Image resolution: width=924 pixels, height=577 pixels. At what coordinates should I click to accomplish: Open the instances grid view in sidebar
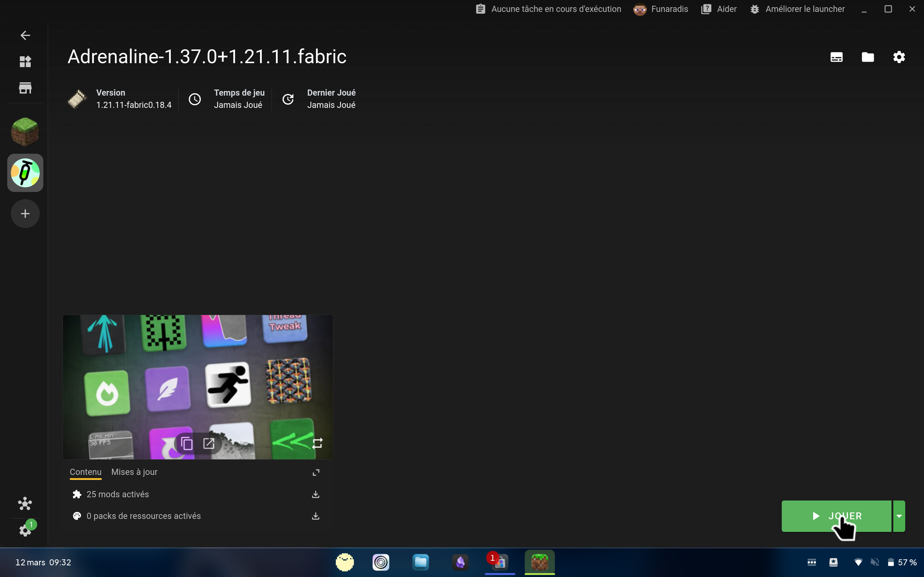25,61
